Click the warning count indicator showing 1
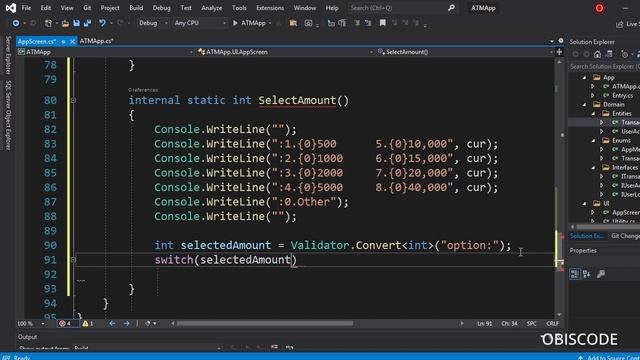 coord(88,323)
